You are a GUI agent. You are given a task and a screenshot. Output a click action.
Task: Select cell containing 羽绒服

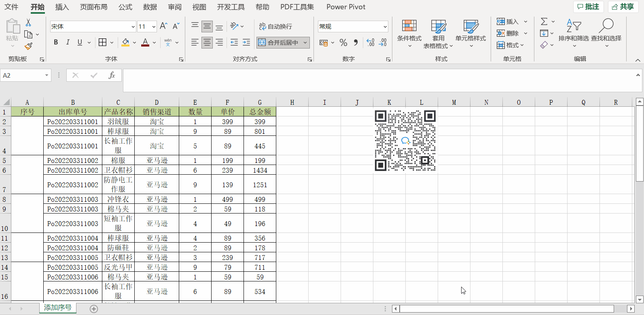118,121
